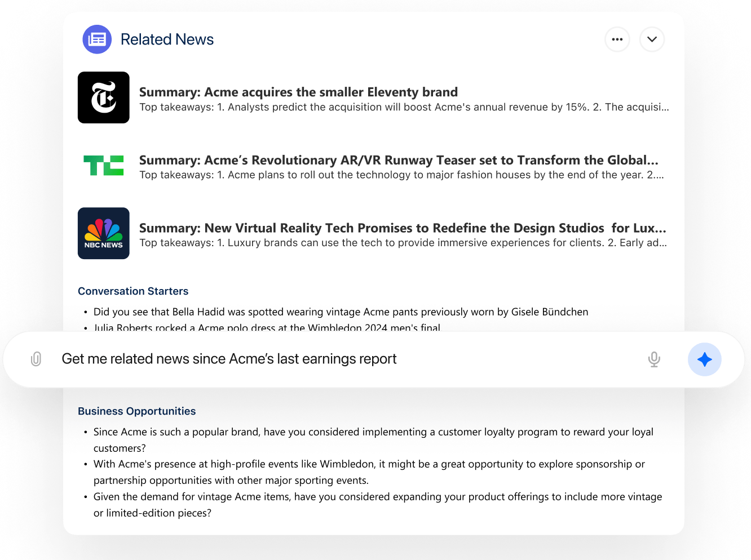Click the Business Opportunities heading
The width and height of the screenshot is (751, 560).
point(136,411)
